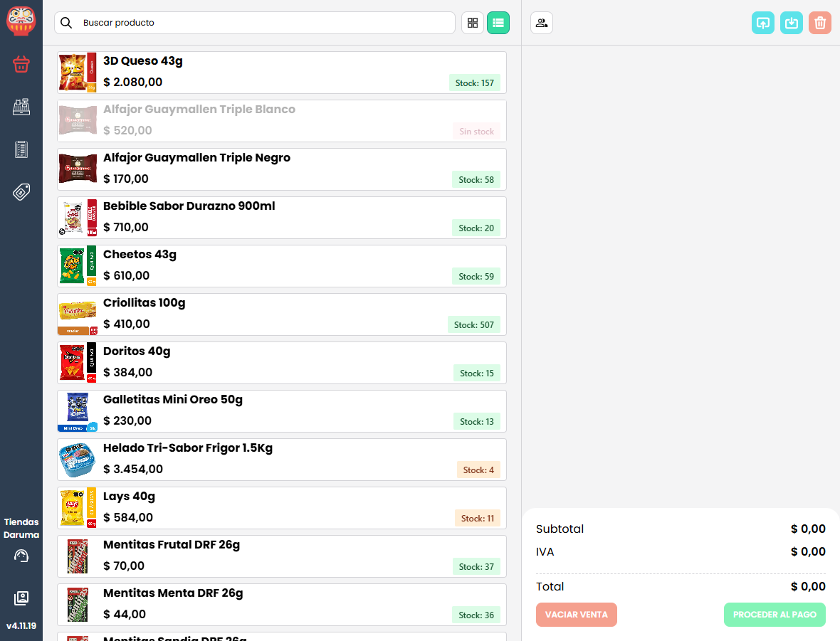Click Helado Tri-Sabor Frigor 1.5Kg name
This screenshot has width=840, height=641.
tap(188, 447)
